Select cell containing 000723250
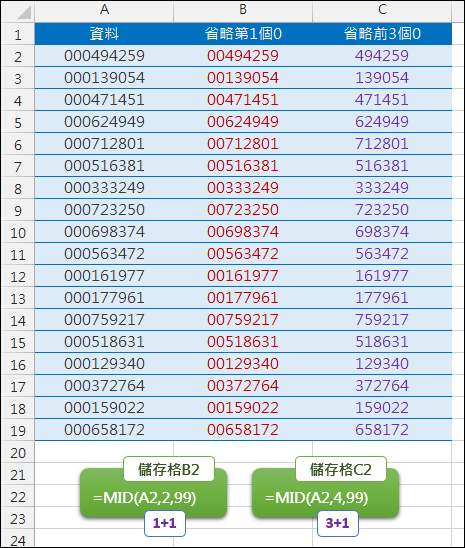This screenshot has height=548, width=465. coord(104,210)
